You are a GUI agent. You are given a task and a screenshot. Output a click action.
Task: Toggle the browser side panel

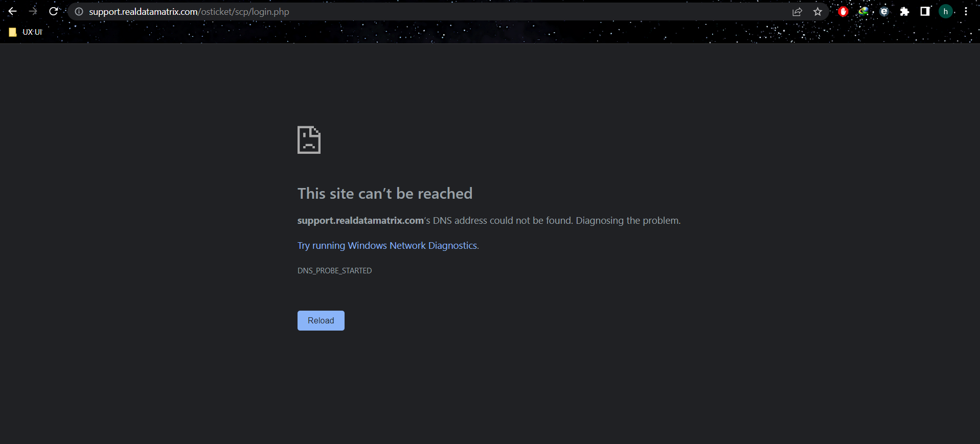925,11
